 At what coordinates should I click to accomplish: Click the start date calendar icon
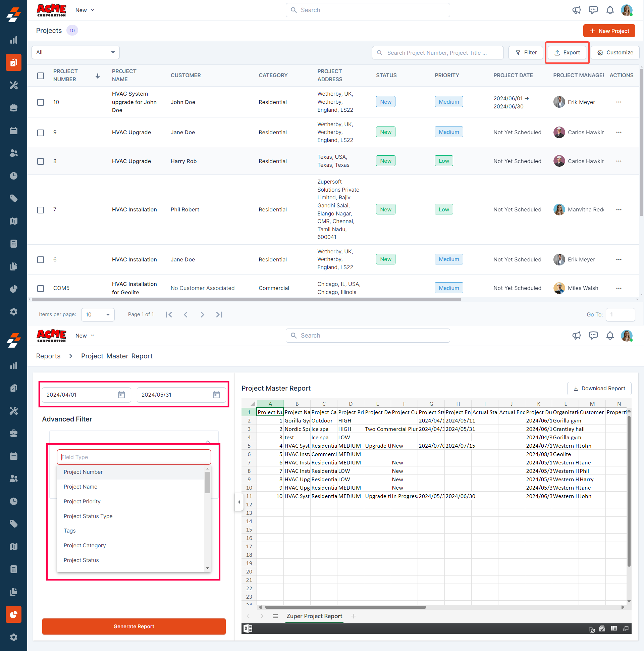[x=121, y=395]
